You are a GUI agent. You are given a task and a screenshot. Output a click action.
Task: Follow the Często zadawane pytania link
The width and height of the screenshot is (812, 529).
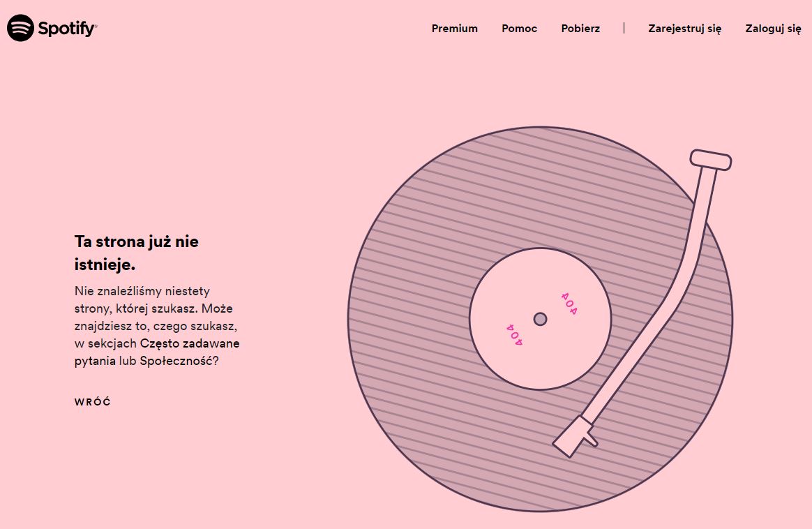157,352
